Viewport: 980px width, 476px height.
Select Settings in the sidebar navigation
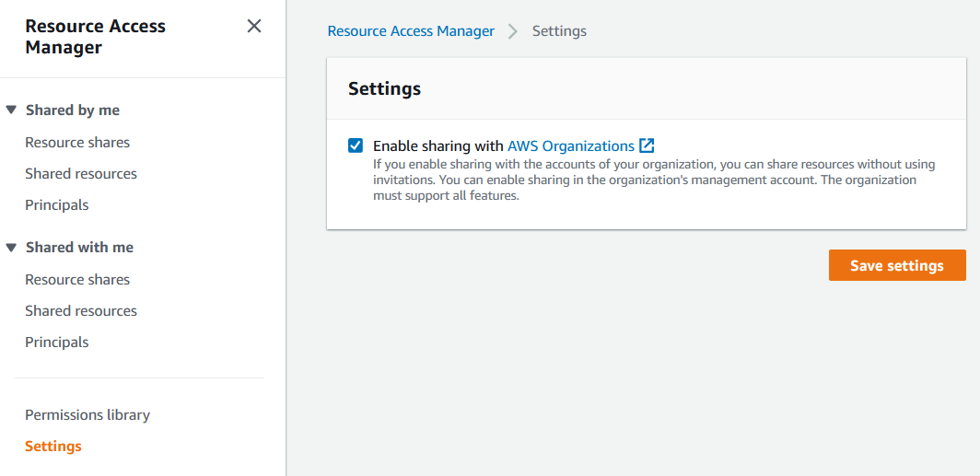[53, 446]
